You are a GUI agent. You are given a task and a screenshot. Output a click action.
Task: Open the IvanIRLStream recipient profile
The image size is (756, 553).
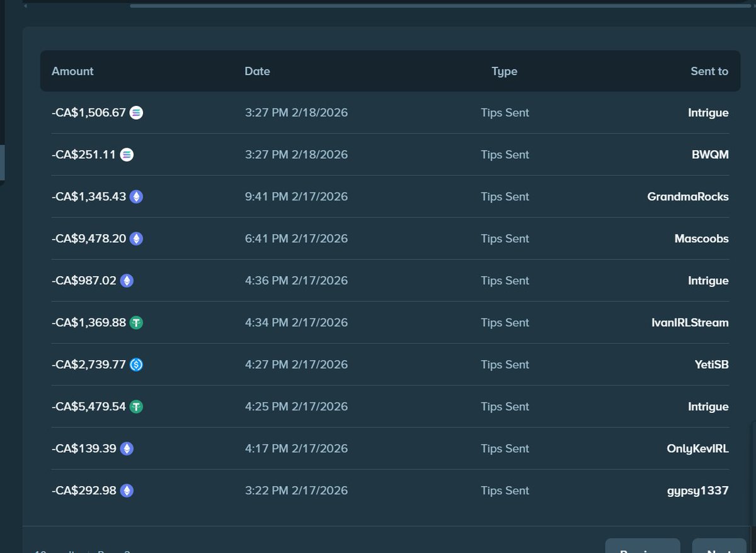coord(690,322)
